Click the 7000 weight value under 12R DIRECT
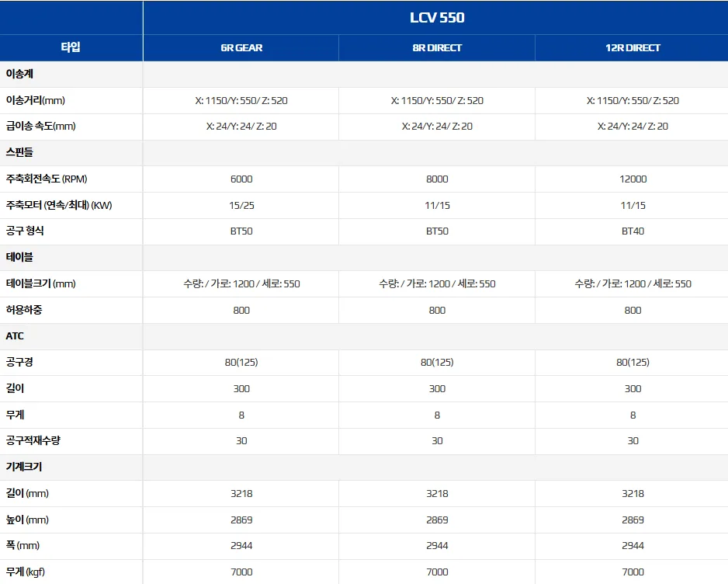728x584 pixels. tap(633, 572)
